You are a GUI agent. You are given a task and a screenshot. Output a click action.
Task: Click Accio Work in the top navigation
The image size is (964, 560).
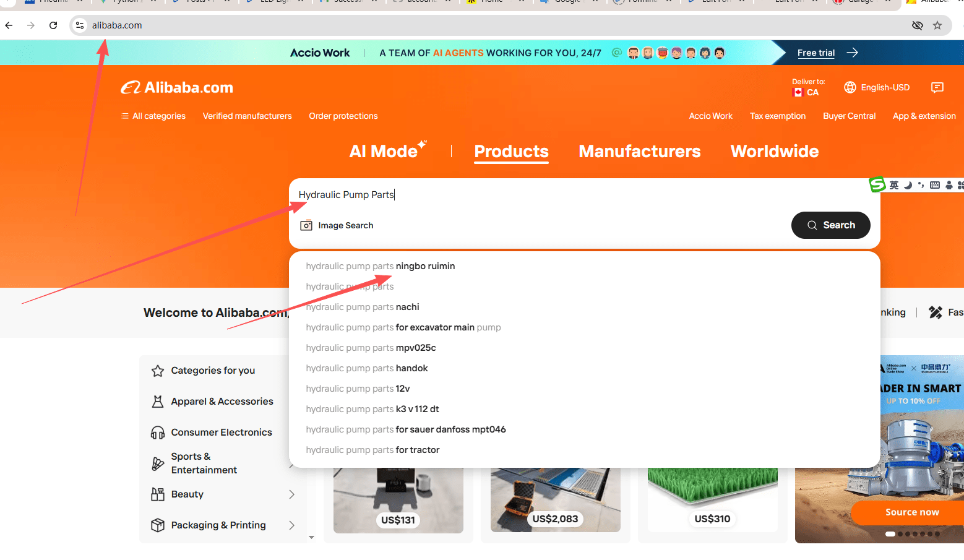[711, 116]
